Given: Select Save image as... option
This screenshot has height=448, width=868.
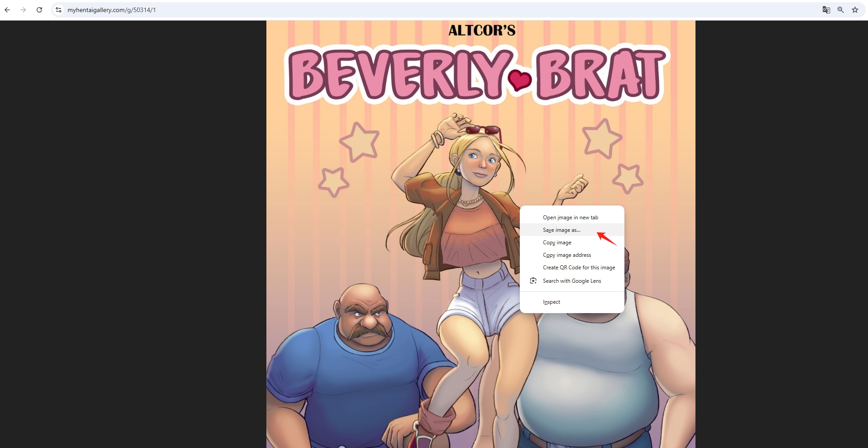Looking at the screenshot, I should (572, 230).
